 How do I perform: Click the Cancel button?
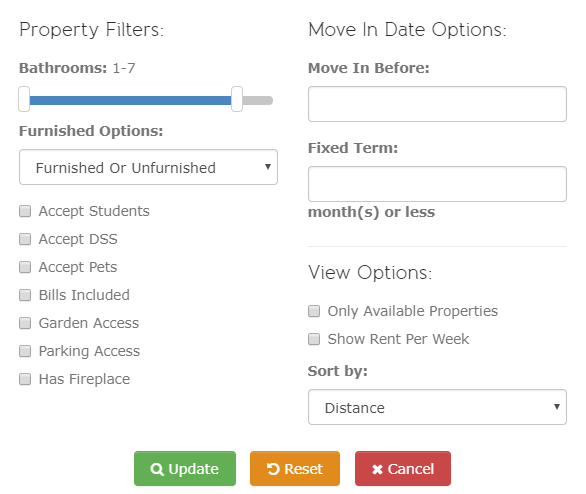(403, 469)
